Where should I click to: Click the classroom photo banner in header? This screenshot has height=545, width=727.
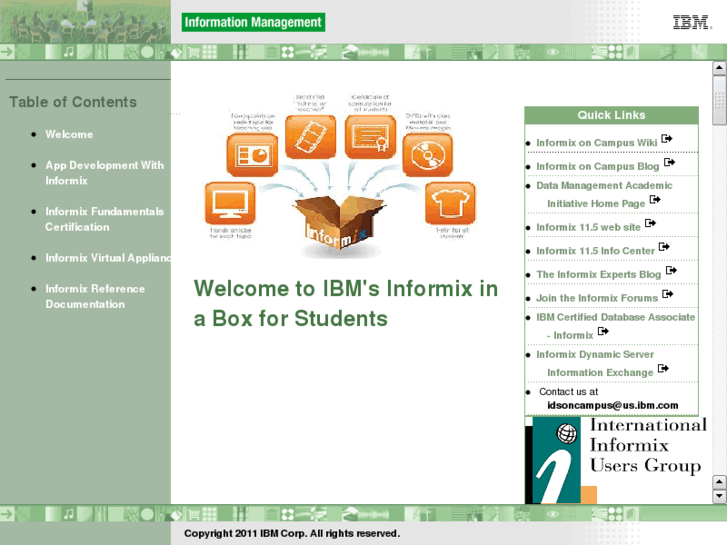coord(85,22)
